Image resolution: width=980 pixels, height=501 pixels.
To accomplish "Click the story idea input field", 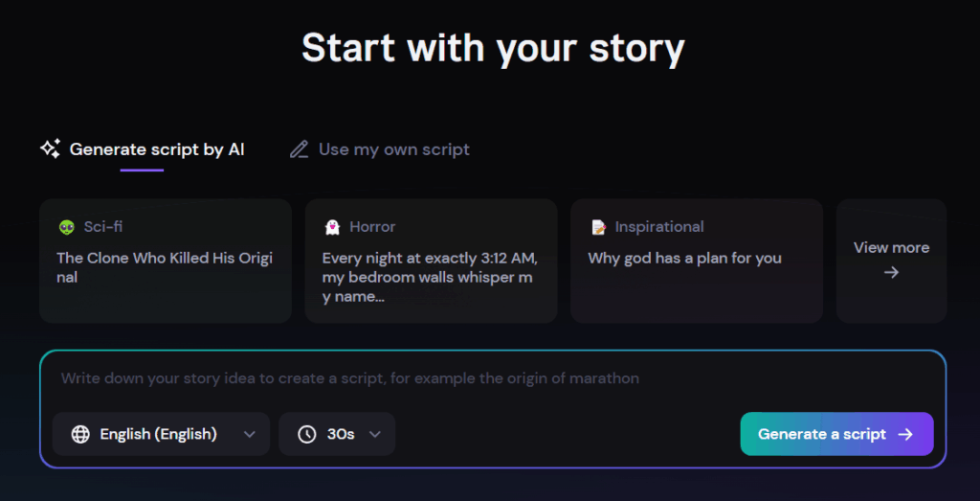I will pos(492,378).
